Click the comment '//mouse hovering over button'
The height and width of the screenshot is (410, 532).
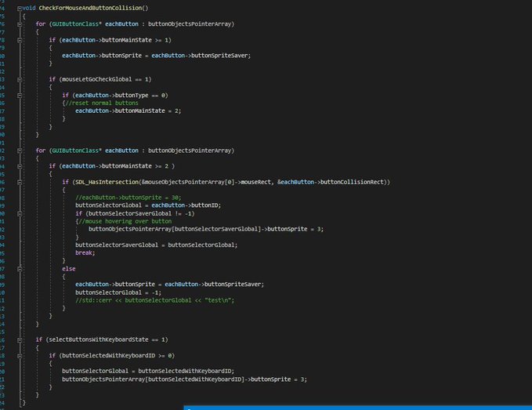[125, 221]
